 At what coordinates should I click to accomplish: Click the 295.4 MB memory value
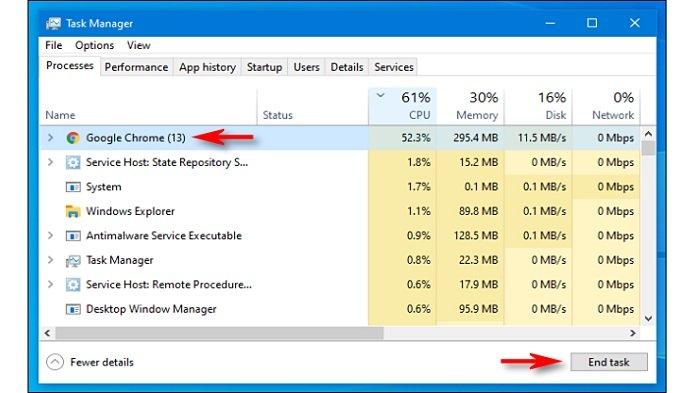pyautogui.click(x=475, y=138)
